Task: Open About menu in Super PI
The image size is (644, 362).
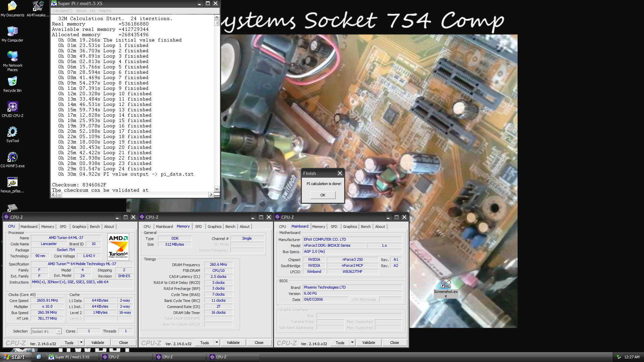Action: pos(86,11)
